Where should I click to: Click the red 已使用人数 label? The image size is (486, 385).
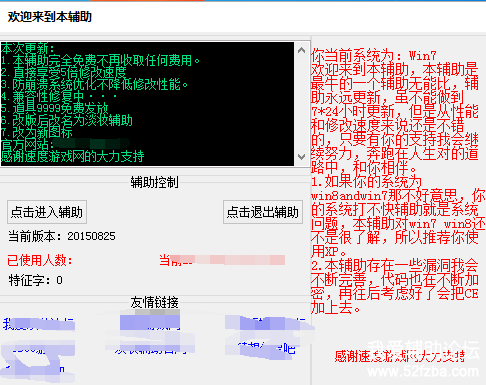click(40, 260)
